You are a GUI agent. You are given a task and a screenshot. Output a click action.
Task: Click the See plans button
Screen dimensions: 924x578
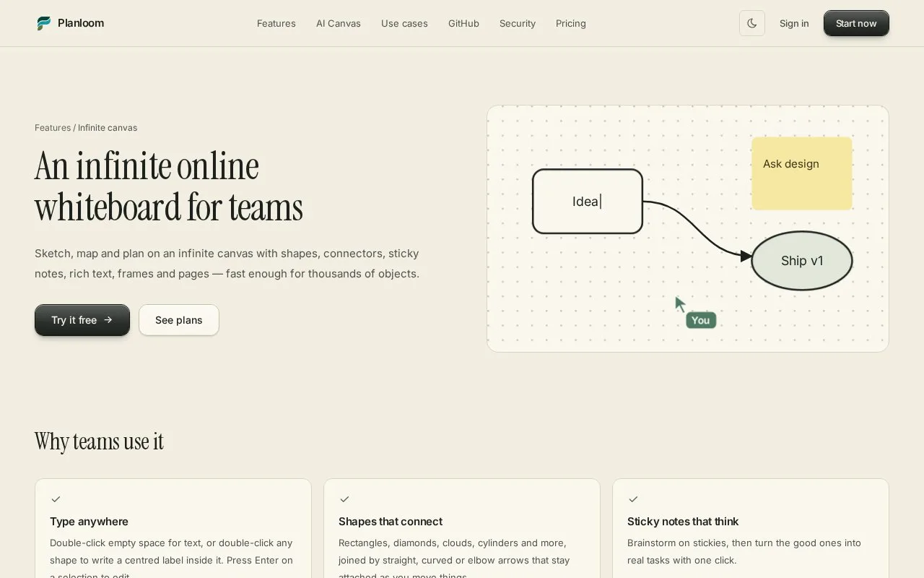pyautogui.click(x=179, y=320)
